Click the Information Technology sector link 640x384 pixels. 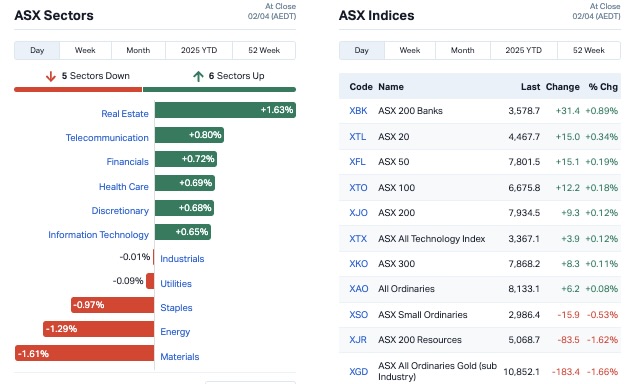tap(98, 235)
